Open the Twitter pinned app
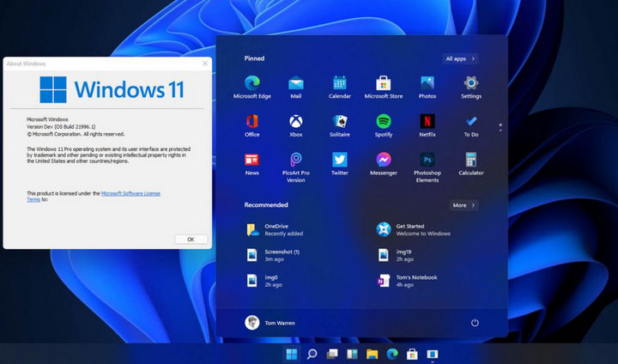The image size is (618, 364). click(x=339, y=164)
